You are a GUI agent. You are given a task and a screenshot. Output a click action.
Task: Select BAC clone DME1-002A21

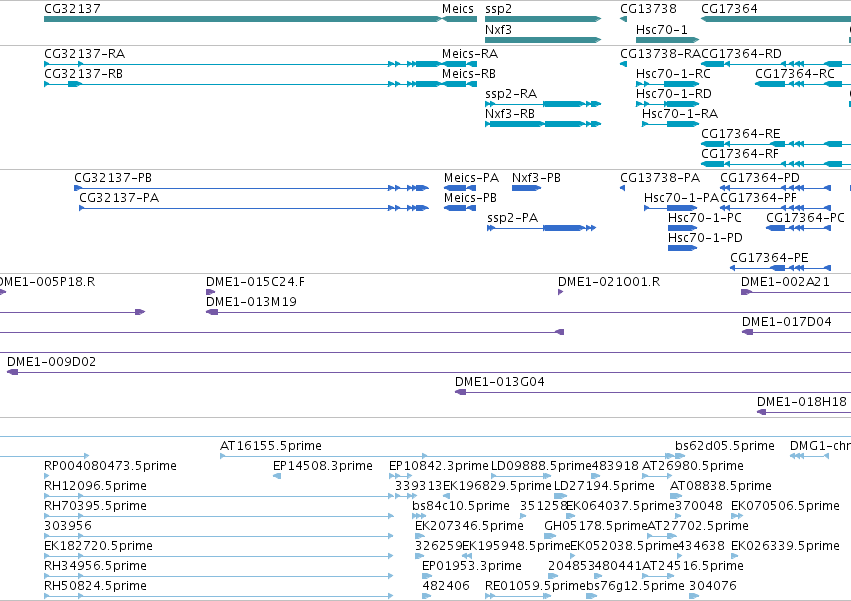(x=785, y=282)
